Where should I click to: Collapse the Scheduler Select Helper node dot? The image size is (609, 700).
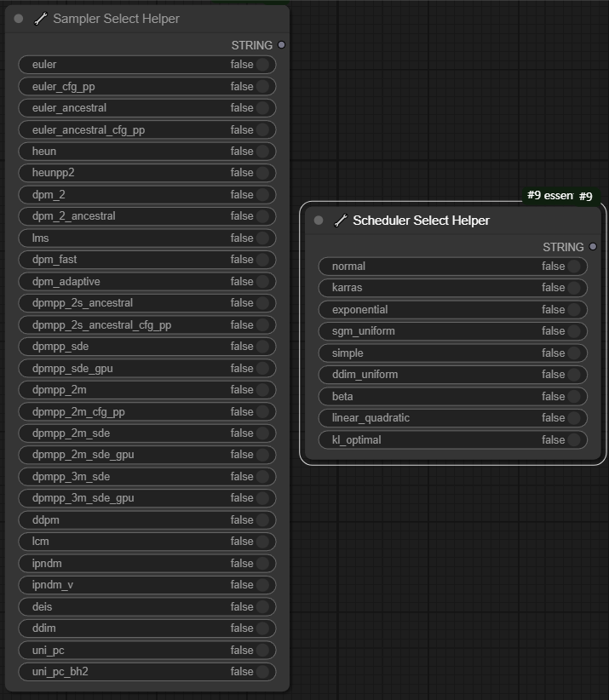(x=319, y=221)
